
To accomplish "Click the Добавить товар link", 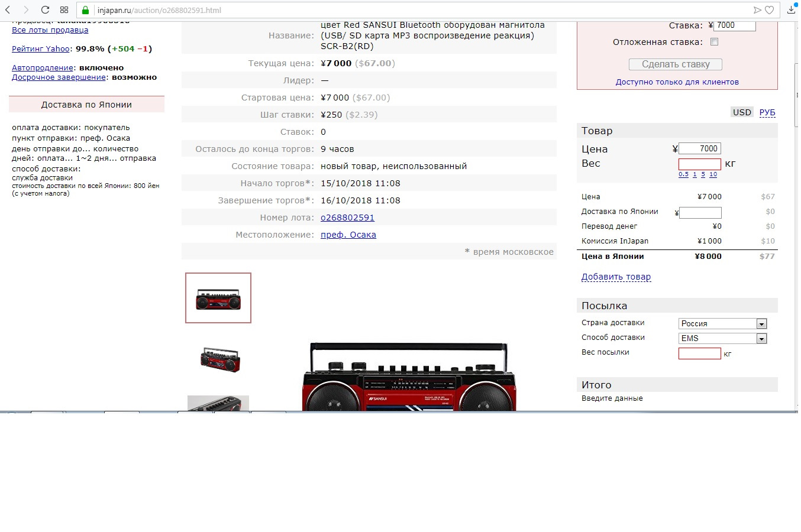I will point(616,277).
